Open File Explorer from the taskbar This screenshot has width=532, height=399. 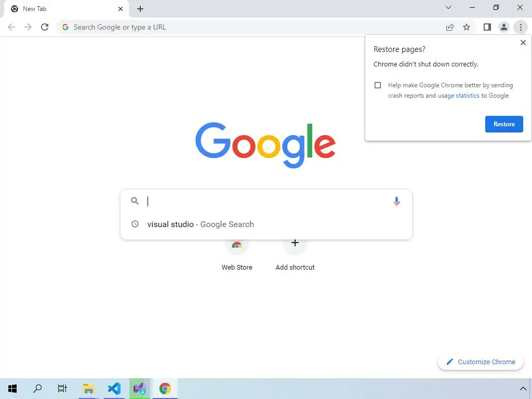[x=88, y=389]
